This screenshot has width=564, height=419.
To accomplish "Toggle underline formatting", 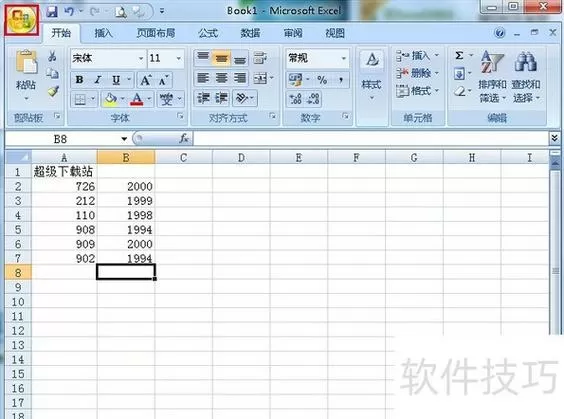I will pyautogui.click(x=116, y=80).
